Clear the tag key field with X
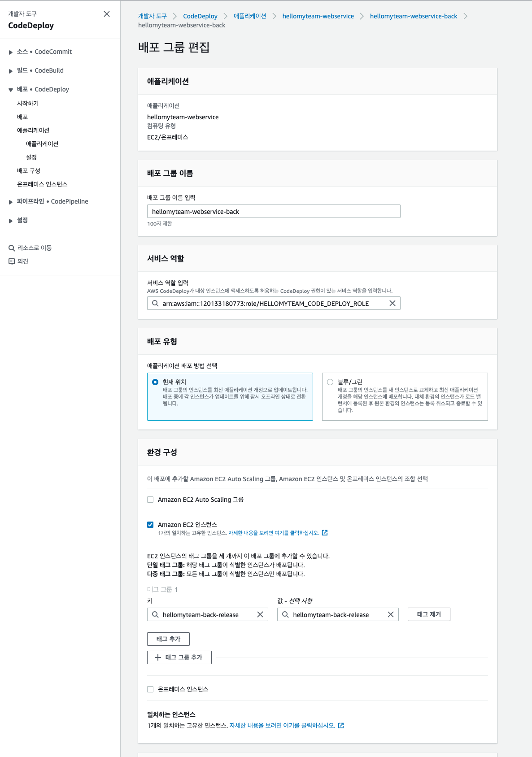Image resolution: width=532 pixels, height=757 pixels. [260, 614]
